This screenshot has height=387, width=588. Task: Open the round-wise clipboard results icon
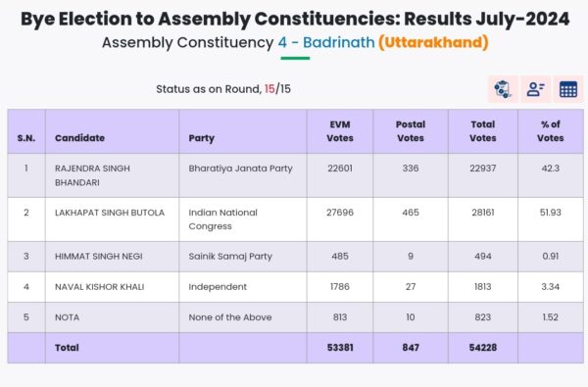coord(503,89)
